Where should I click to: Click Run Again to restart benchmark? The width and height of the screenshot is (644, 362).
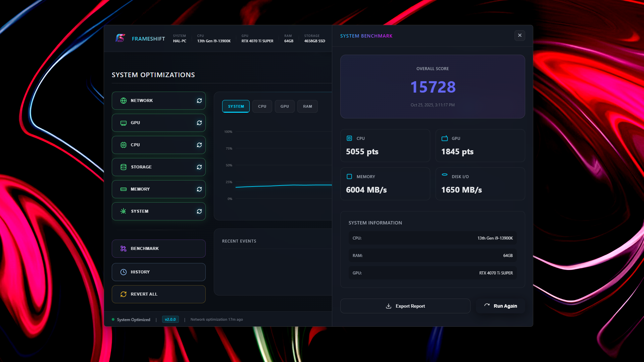point(500,306)
